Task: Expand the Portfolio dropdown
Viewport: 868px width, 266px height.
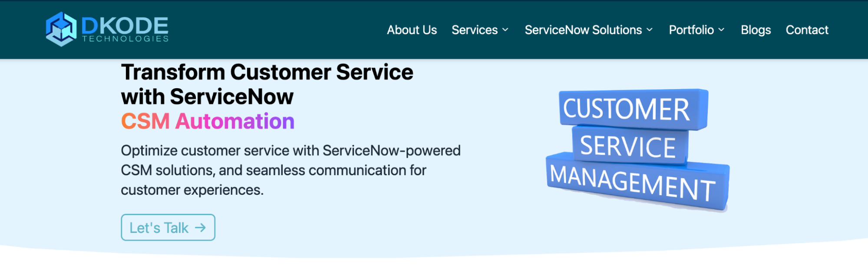Action: click(691, 30)
